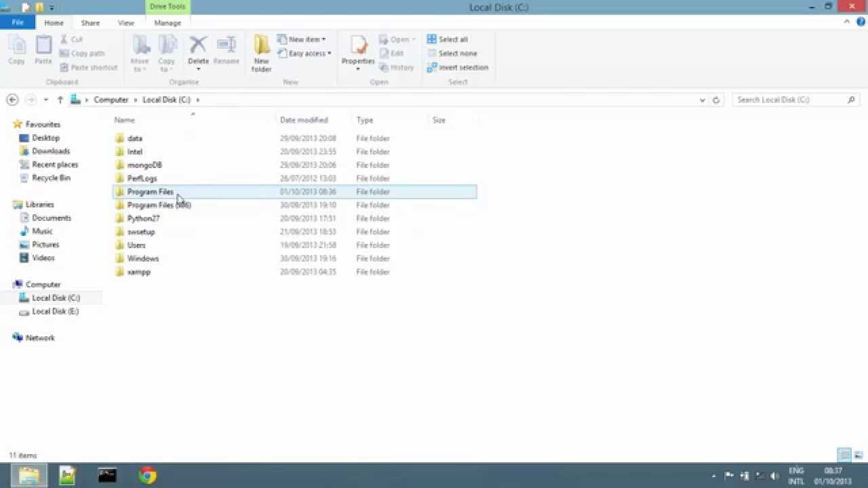868x488 pixels.
Task: Open Chrome from the taskbar
Action: click(147, 475)
